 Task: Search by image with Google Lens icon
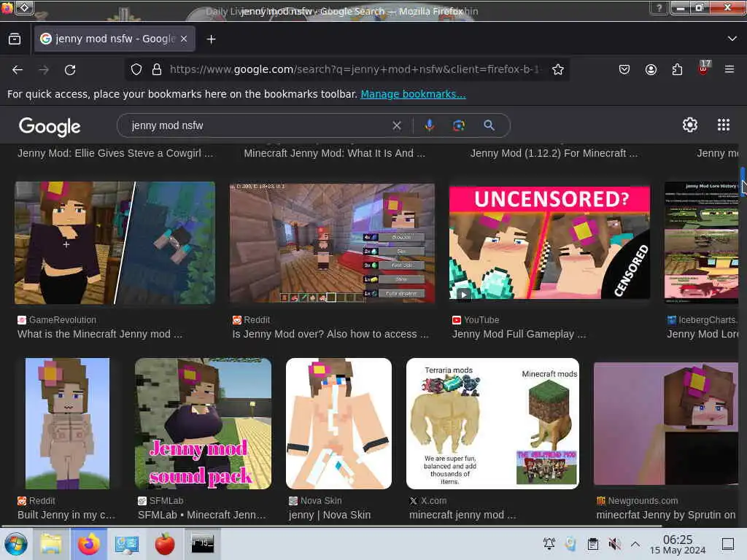(x=458, y=125)
